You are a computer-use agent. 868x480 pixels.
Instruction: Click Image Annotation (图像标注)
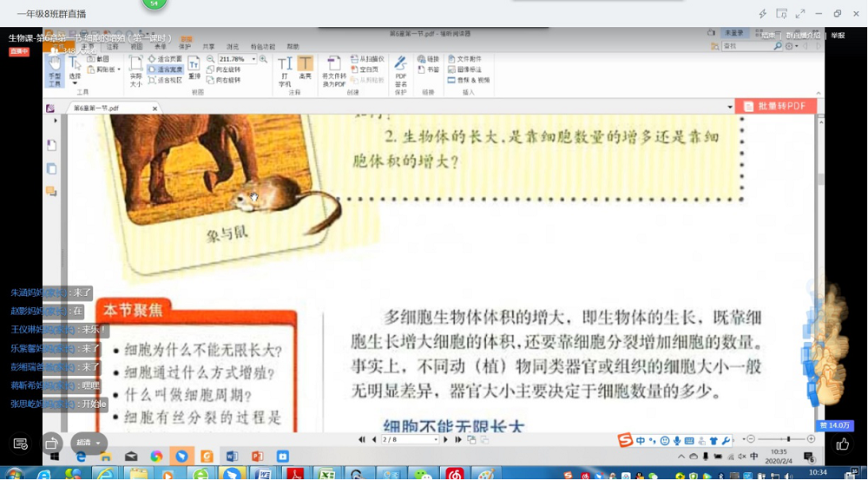[x=464, y=69]
